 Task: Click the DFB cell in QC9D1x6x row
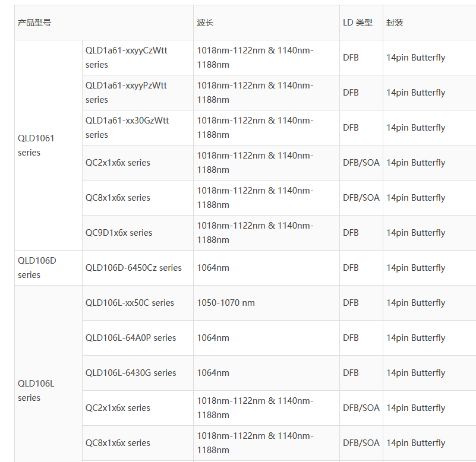click(x=351, y=233)
